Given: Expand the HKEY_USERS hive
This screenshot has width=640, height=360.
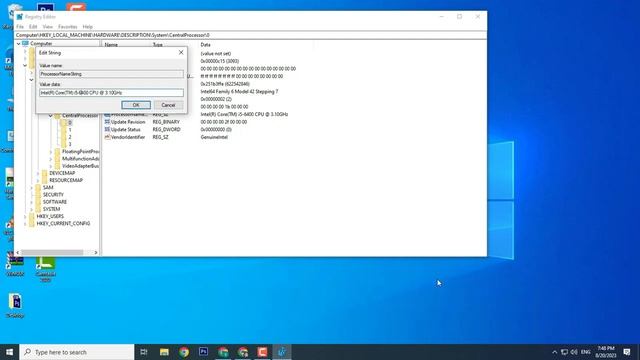Looking at the screenshot, I should (x=25, y=216).
